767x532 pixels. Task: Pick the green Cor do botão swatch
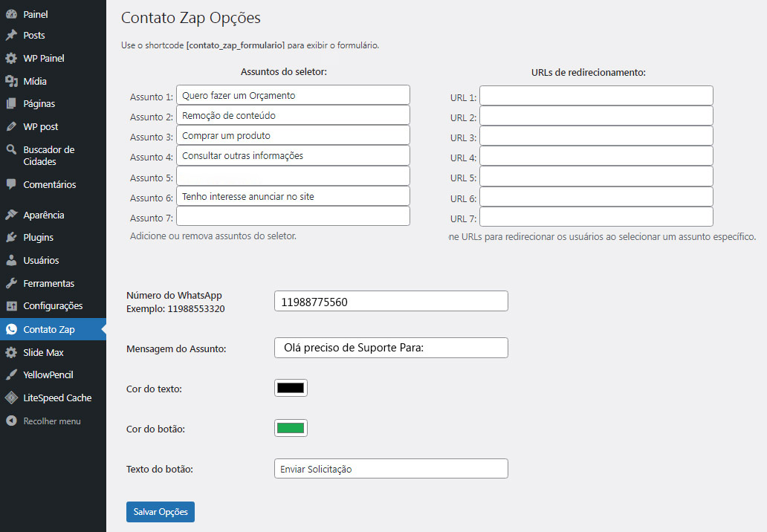click(x=291, y=428)
